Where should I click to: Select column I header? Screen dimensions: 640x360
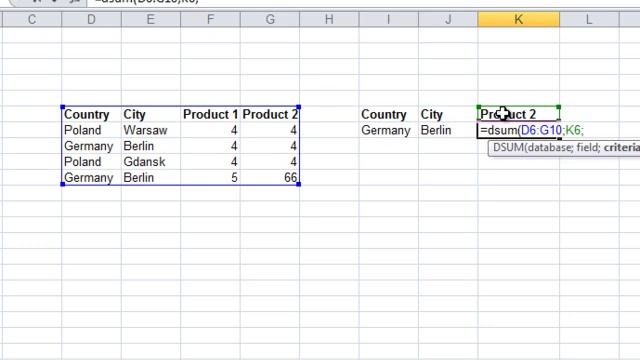tap(389, 19)
